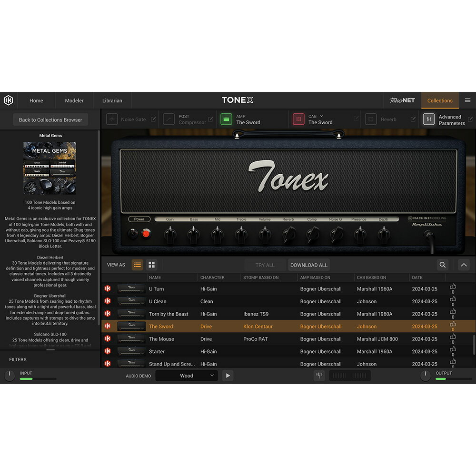Click the Treble knob
The width and height of the screenshot is (476, 476).
pos(241,234)
